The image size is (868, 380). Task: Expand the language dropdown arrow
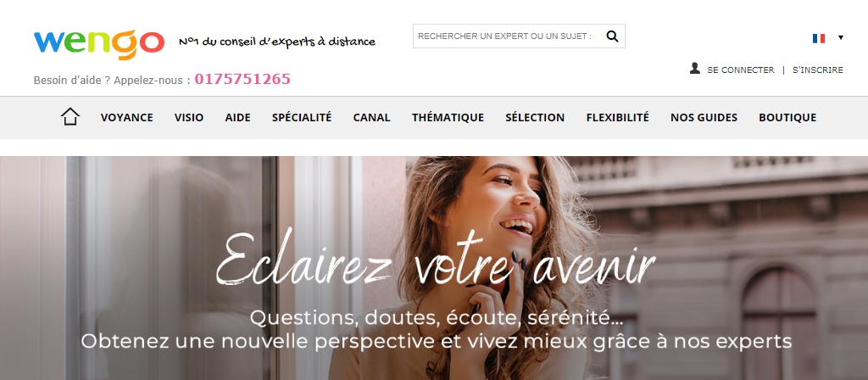click(x=841, y=37)
